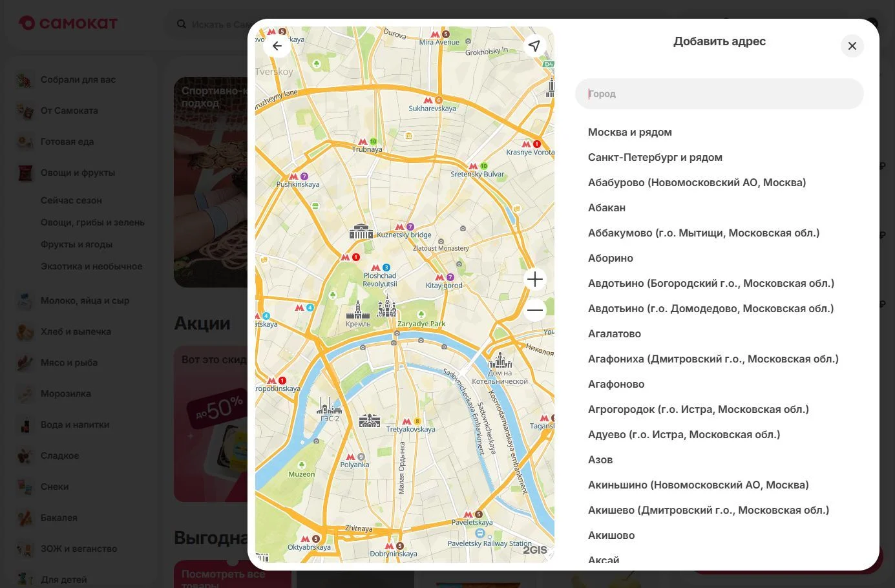
Task: Click the ГЭС-2 landmark icon
Action: pos(329,406)
